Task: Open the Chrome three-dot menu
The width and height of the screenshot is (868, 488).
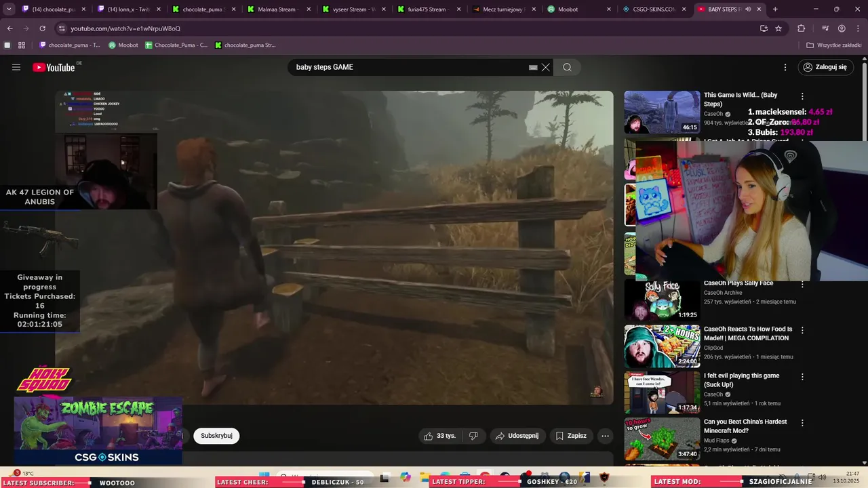Action: point(858,28)
